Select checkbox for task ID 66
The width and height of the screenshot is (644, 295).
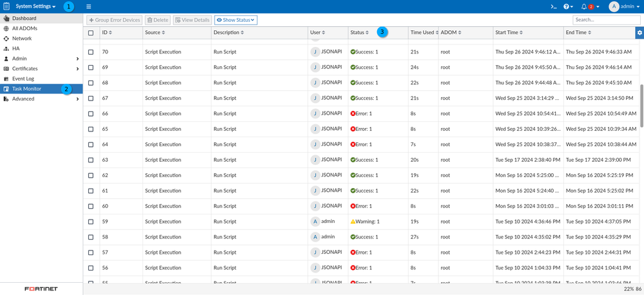pyautogui.click(x=91, y=114)
